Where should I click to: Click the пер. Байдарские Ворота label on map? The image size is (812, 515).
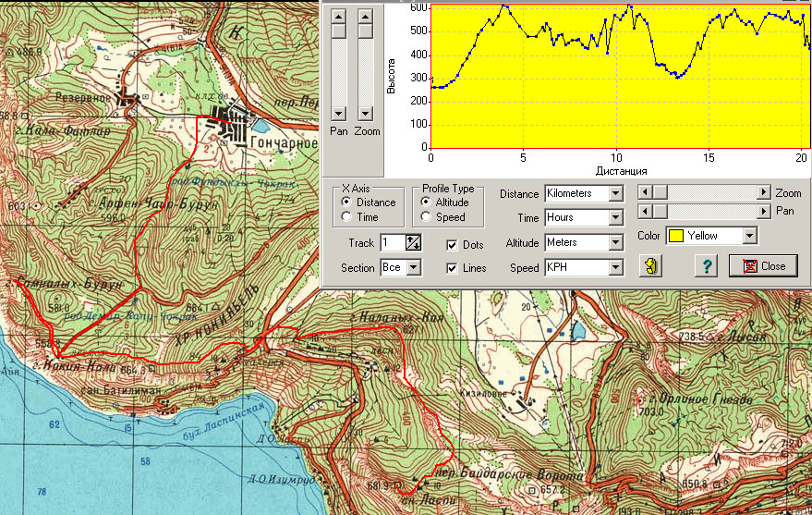click(509, 473)
